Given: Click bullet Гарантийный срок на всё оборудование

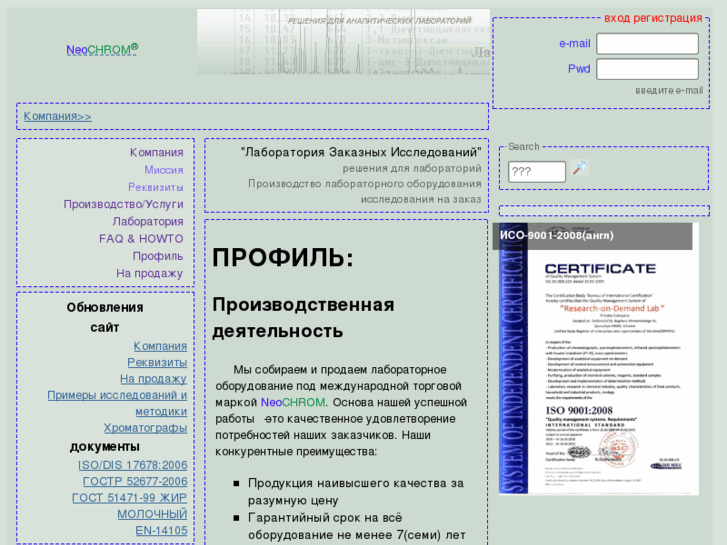Looking at the screenshot, I should click(357, 526).
